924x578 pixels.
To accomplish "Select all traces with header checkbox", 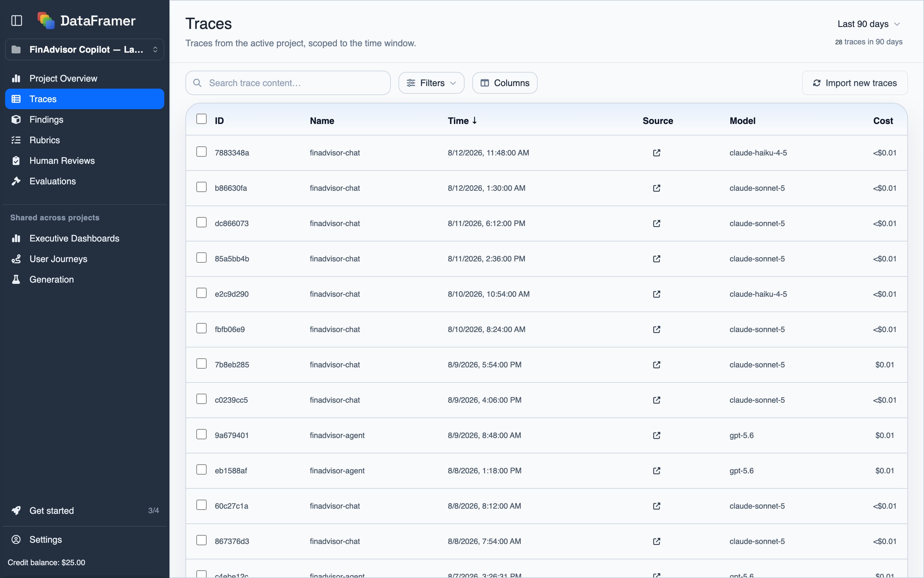I will (x=201, y=119).
